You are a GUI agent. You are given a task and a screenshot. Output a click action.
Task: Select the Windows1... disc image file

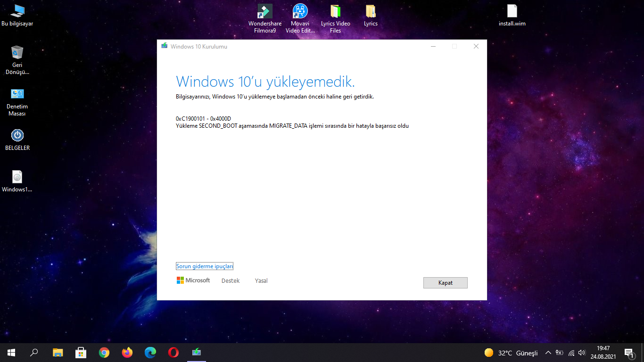[17, 181]
